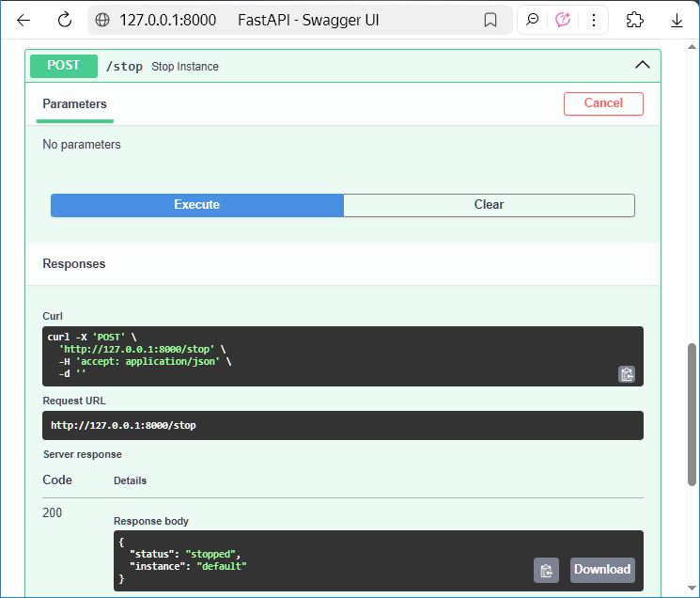Viewport: 700px width, 598px height.
Task: Copy the curl command to clipboard
Action: 627,374
